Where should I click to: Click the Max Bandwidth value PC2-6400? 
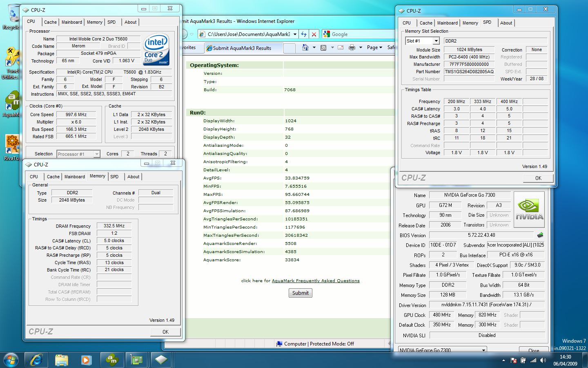[x=469, y=57]
